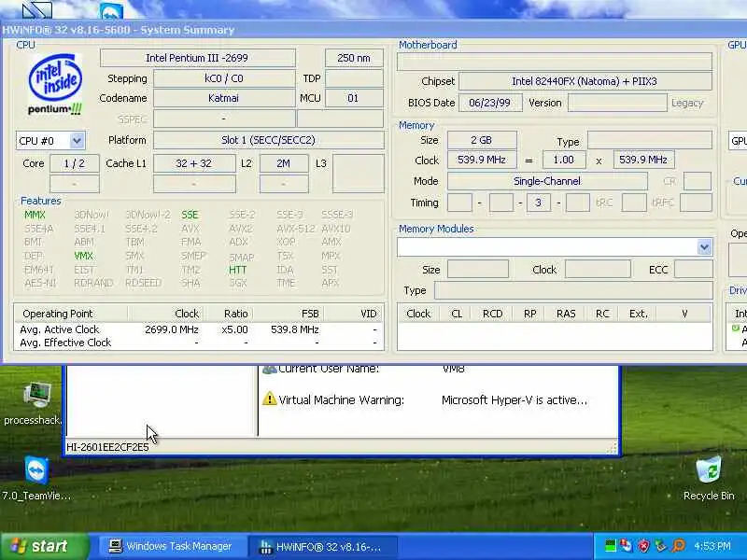This screenshot has width=747, height=560.
Task: Click the Microsoft Hyper-V is active text
Action: pos(514,400)
